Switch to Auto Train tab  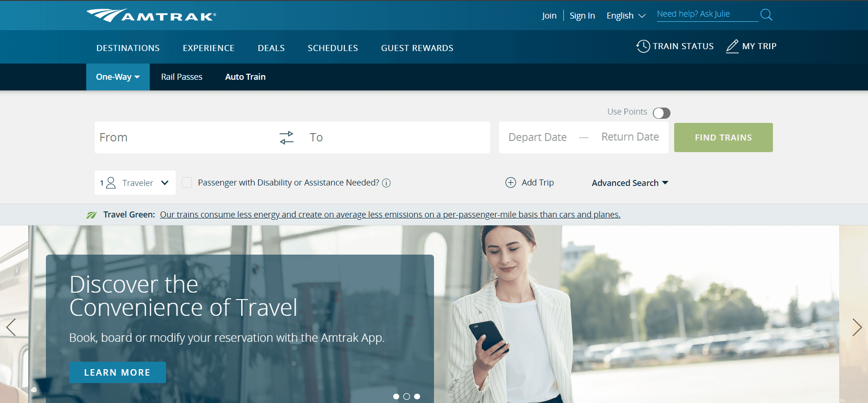[x=245, y=77]
